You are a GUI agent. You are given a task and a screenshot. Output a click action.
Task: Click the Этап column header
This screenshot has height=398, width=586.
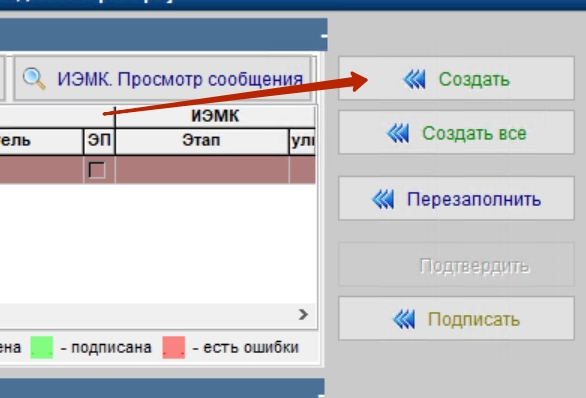pos(202,141)
